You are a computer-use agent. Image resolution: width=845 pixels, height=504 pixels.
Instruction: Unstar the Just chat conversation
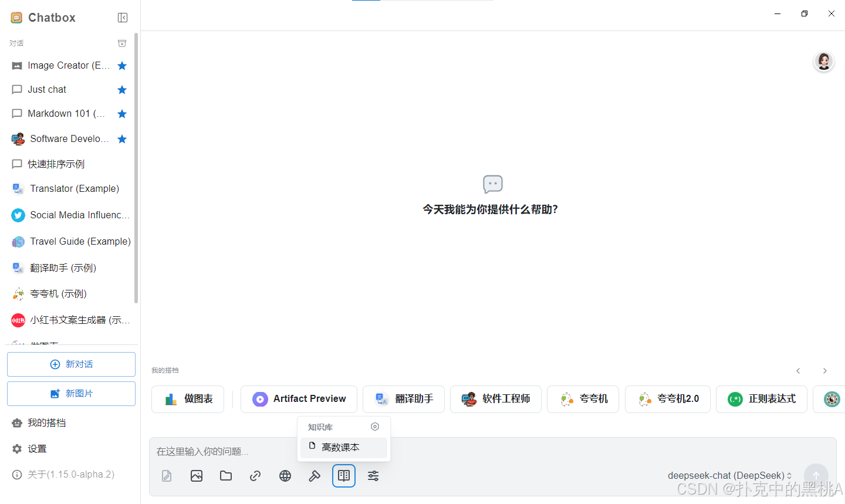tap(122, 90)
